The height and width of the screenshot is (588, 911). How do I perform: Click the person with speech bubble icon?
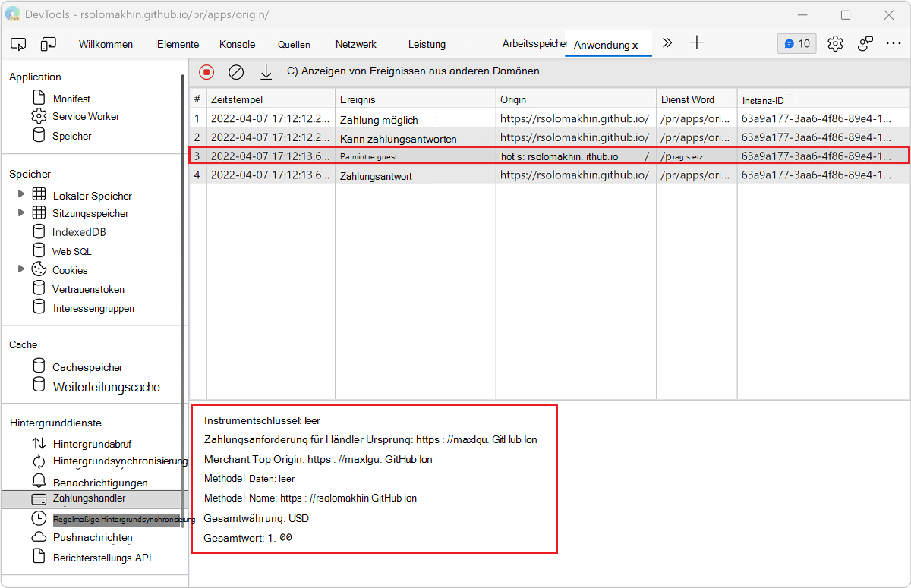(865, 43)
